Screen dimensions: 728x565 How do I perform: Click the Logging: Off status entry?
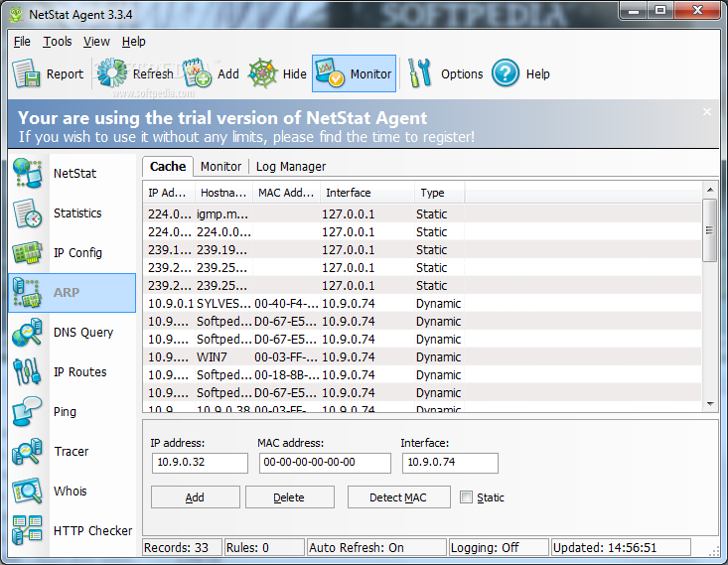(499, 547)
